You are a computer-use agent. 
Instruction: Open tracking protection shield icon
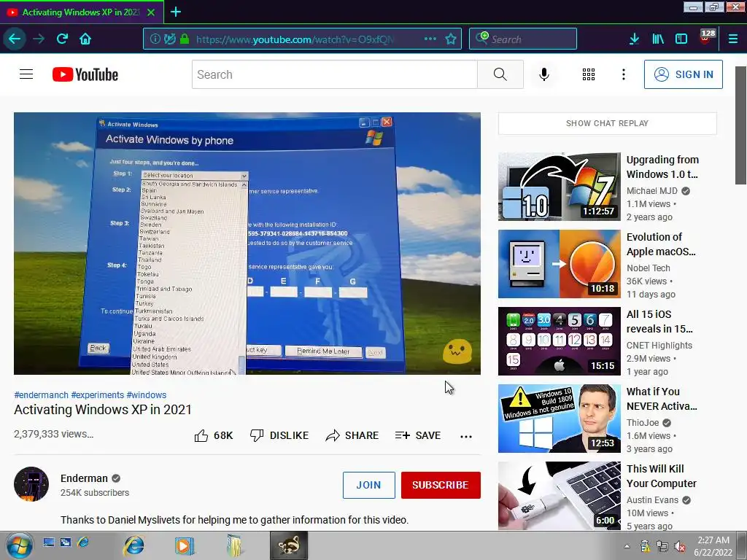coord(169,39)
